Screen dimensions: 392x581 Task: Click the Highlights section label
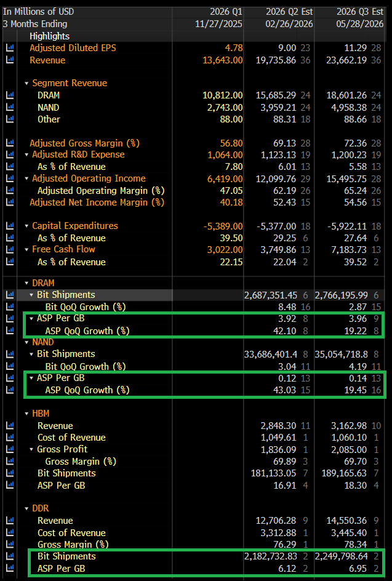click(x=49, y=36)
